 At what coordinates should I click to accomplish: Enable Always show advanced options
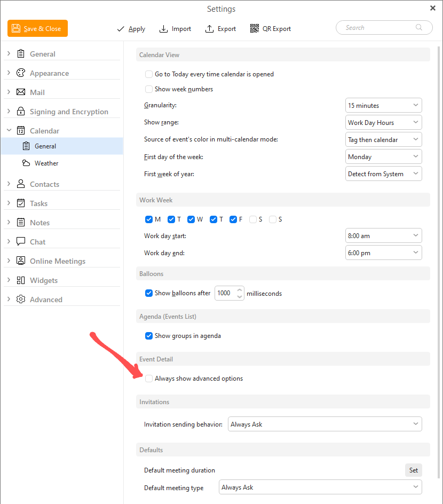click(x=149, y=379)
